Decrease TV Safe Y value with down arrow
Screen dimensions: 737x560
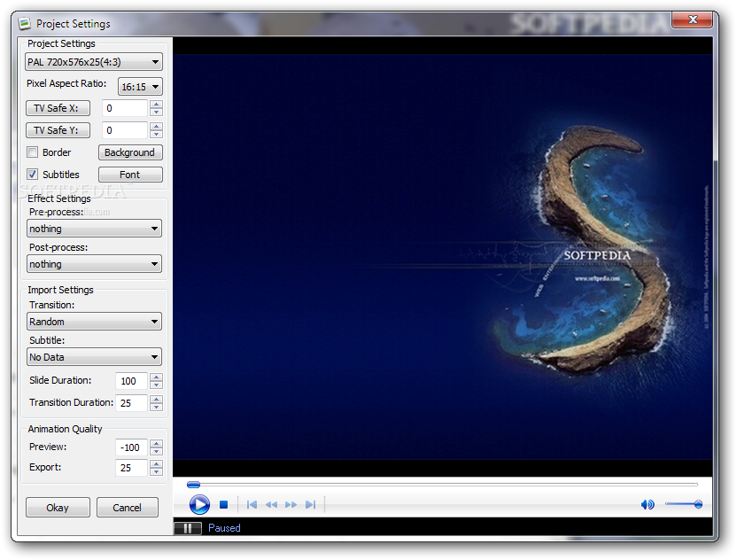coord(157,135)
